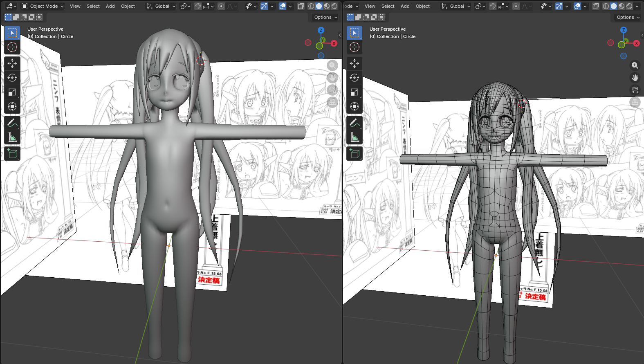Screen dimensions: 644x364
Task: Choose the Select Box tool in left viewport
Action: (x=12, y=33)
